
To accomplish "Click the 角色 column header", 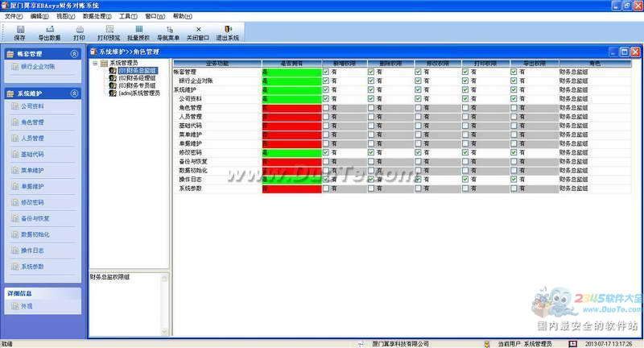I will pyautogui.click(x=595, y=64).
